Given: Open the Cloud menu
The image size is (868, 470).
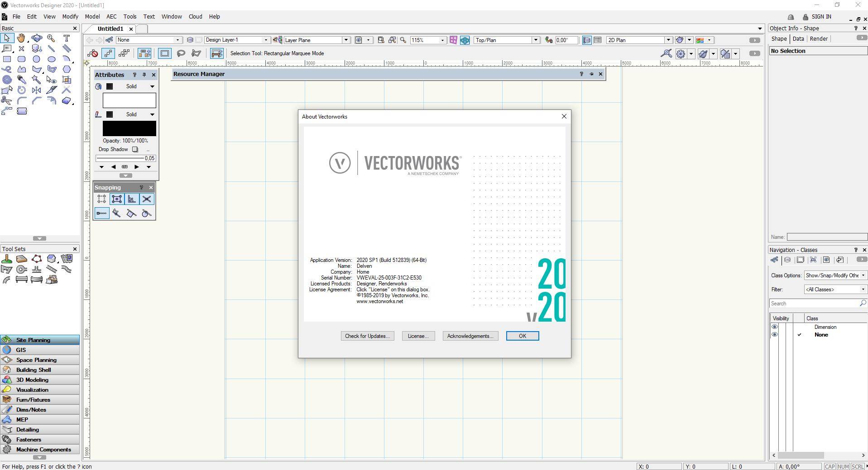Looking at the screenshot, I should click(195, 16).
